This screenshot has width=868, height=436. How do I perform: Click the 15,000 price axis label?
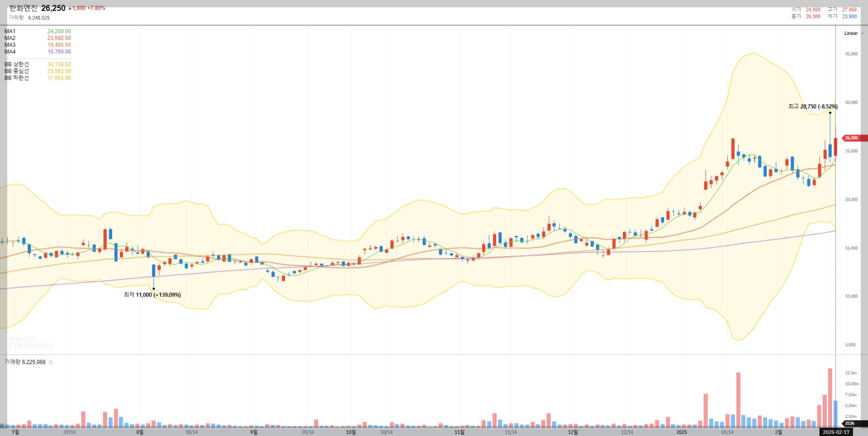[x=851, y=248]
